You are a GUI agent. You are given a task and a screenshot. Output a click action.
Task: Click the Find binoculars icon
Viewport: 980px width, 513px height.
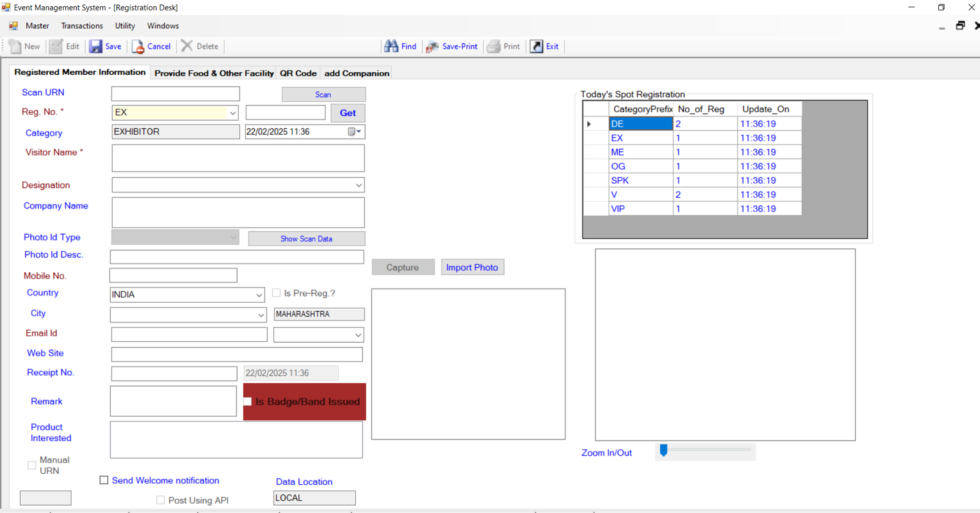tap(391, 47)
